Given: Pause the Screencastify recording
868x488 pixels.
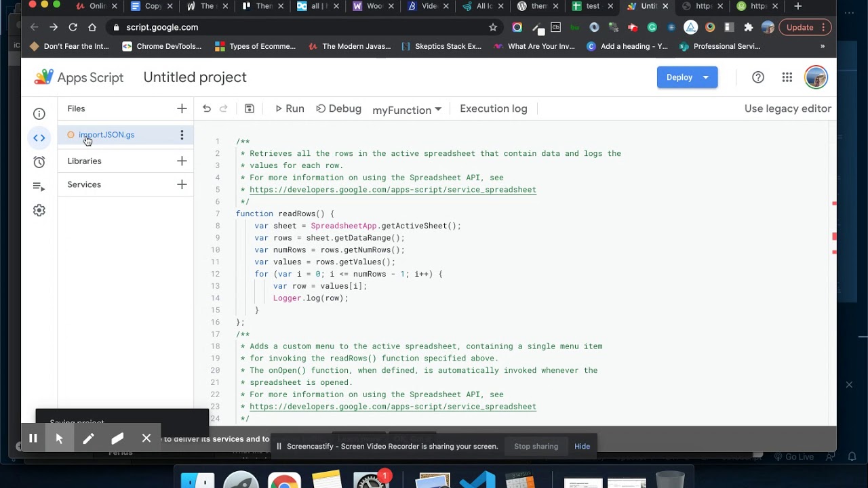Looking at the screenshot, I should (33, 439).
